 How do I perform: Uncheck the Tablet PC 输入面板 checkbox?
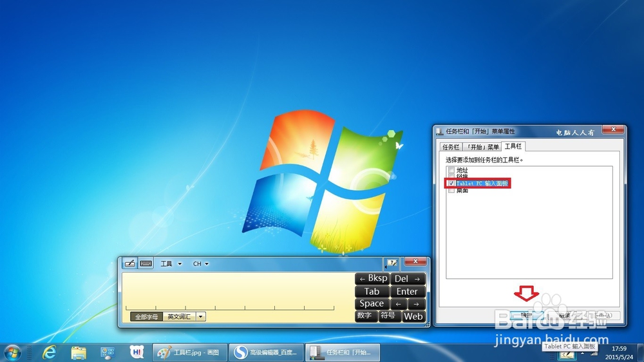pos(451,184)
